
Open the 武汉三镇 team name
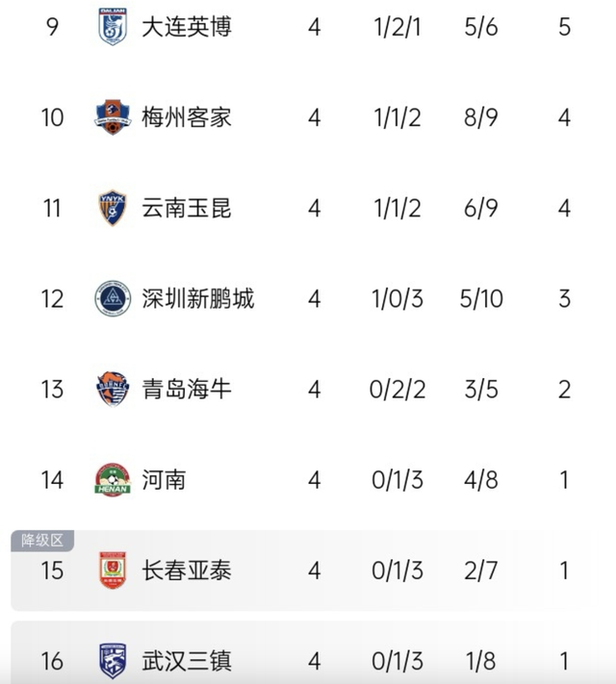click(x=187, y=661)
